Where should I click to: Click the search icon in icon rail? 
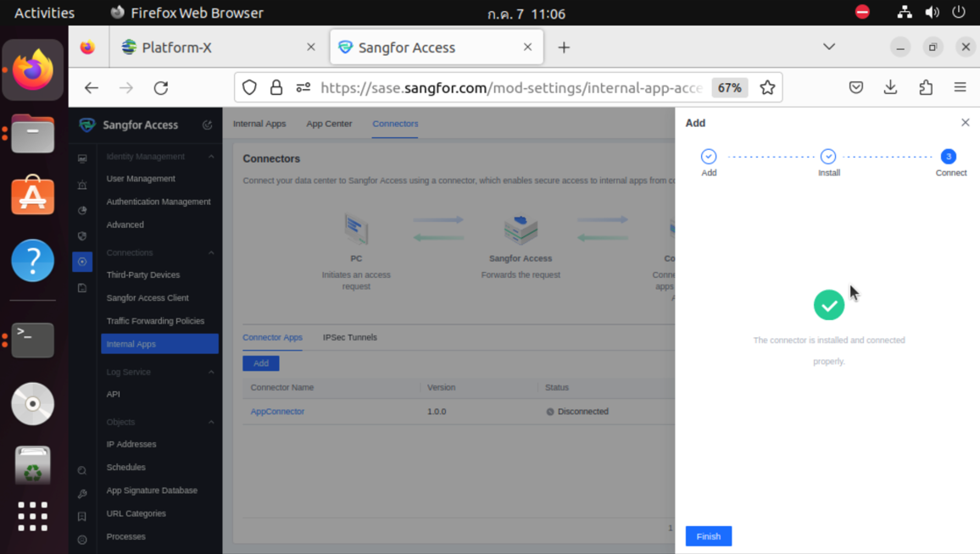[82, 470]
